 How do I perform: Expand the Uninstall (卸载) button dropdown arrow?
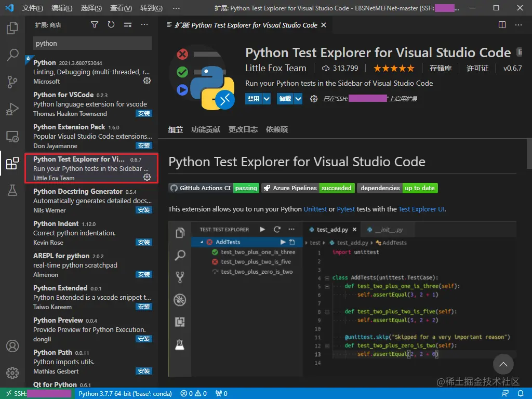(298, 99)
